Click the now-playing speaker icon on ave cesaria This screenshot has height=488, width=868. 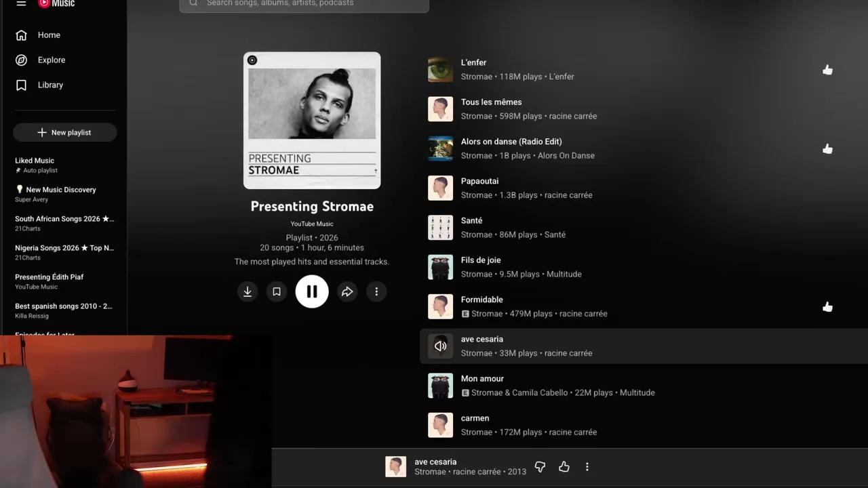pos(440,346)
